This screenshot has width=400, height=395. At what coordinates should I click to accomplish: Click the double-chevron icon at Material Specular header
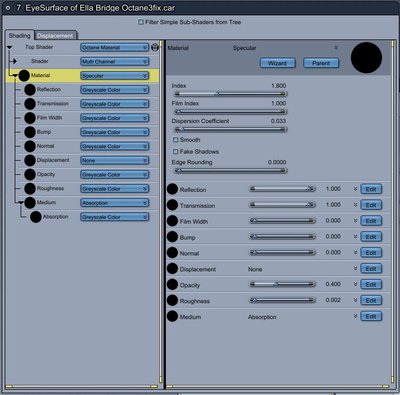pyautogui.click(x=336, y=48)
